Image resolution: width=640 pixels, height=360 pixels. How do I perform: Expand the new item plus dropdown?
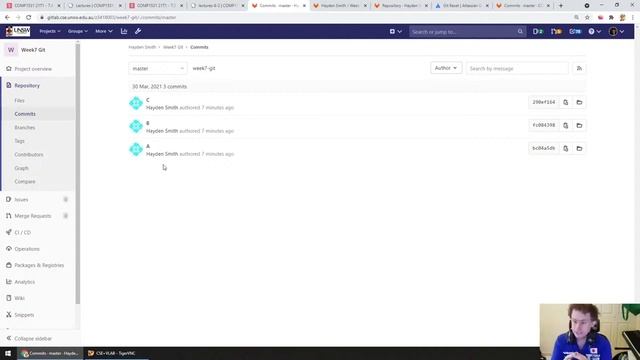(x=396, y=31)
